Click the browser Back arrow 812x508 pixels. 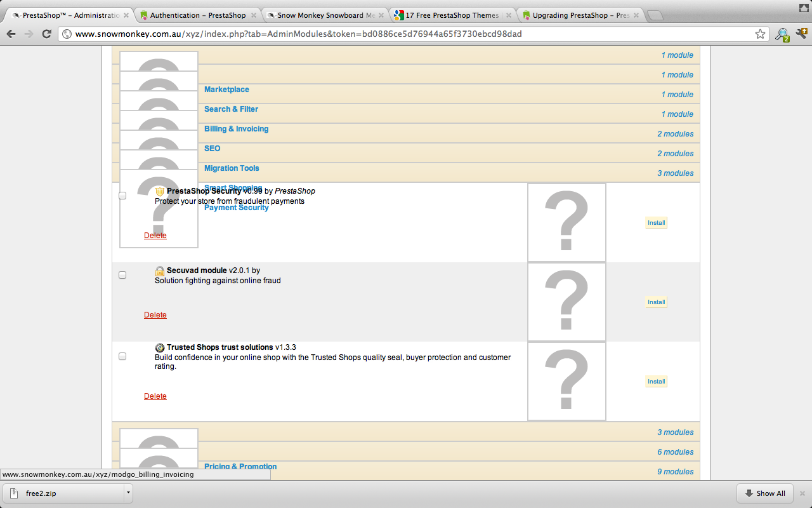11,34
